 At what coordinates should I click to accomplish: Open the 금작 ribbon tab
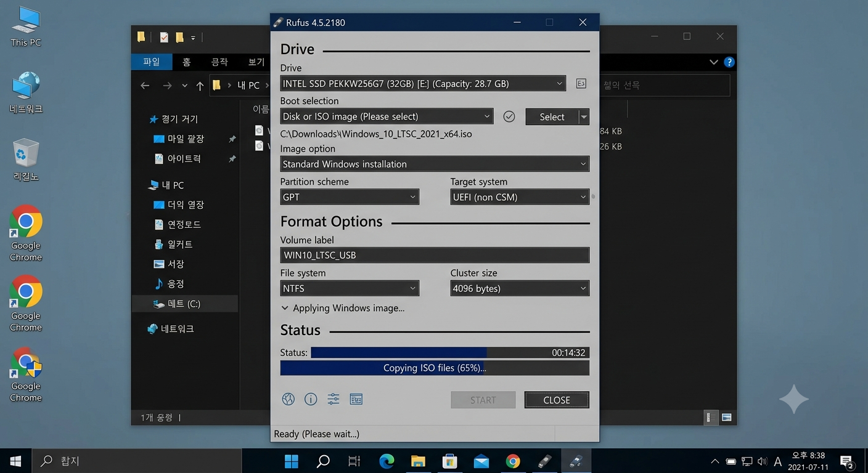pos(219,62)
